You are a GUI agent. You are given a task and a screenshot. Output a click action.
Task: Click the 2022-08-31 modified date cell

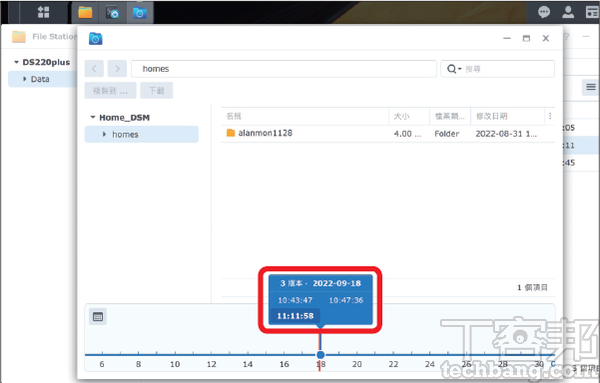(506, 134)
